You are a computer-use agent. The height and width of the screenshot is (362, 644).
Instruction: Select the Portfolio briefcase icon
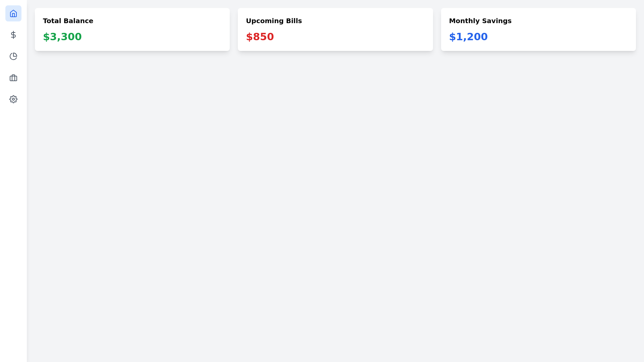(13, 78)
